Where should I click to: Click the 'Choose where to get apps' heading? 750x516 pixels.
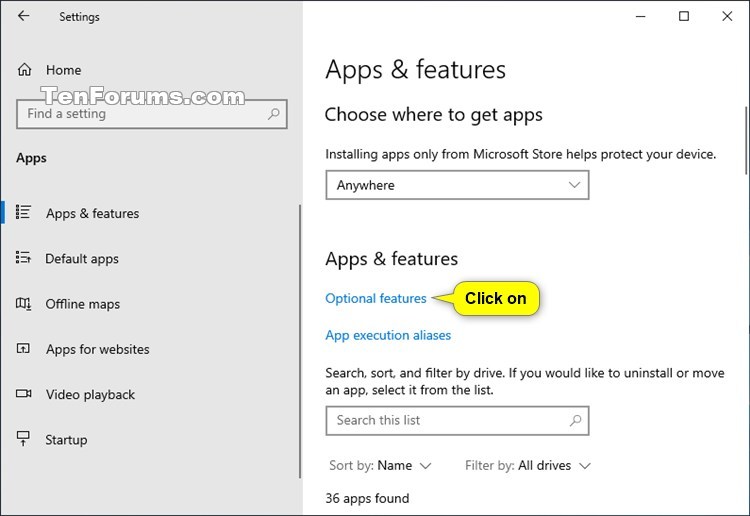tap(433, 115)
